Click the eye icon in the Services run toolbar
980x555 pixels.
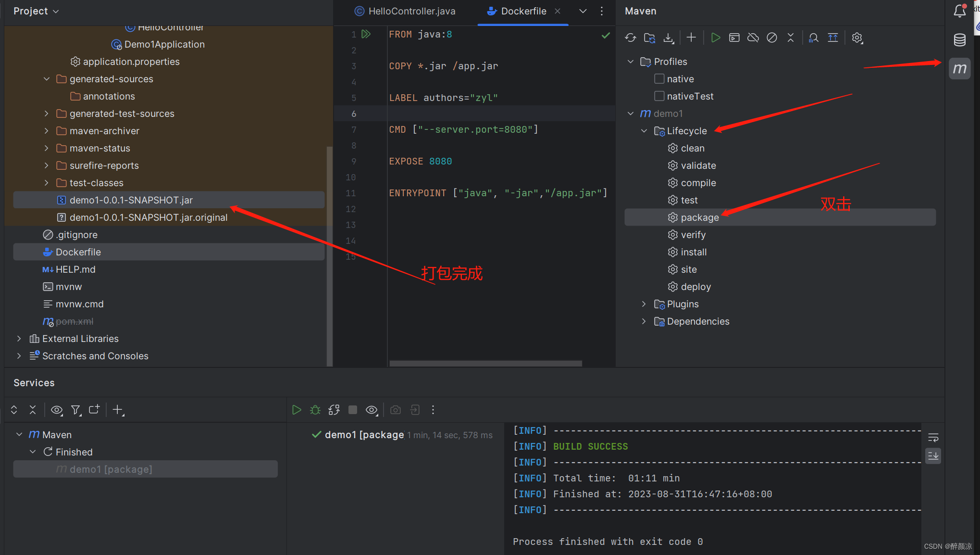[x=372, y=410]
